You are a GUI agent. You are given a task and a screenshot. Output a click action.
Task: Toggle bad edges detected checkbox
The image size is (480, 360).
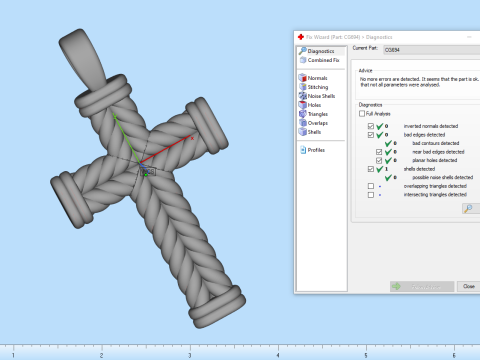(371, 135)
